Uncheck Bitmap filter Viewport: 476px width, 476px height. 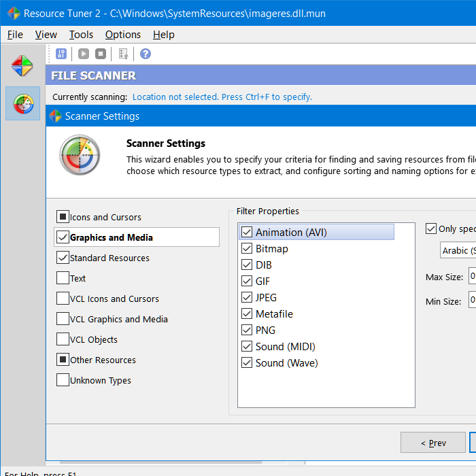point(247,248)
